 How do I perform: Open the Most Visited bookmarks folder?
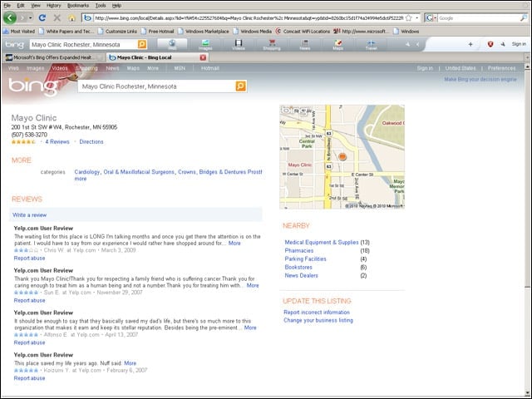[x=19, y=32]
